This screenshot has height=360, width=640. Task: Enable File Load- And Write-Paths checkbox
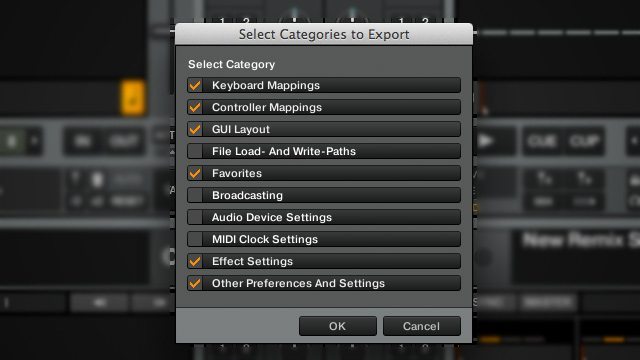[195, 151]
